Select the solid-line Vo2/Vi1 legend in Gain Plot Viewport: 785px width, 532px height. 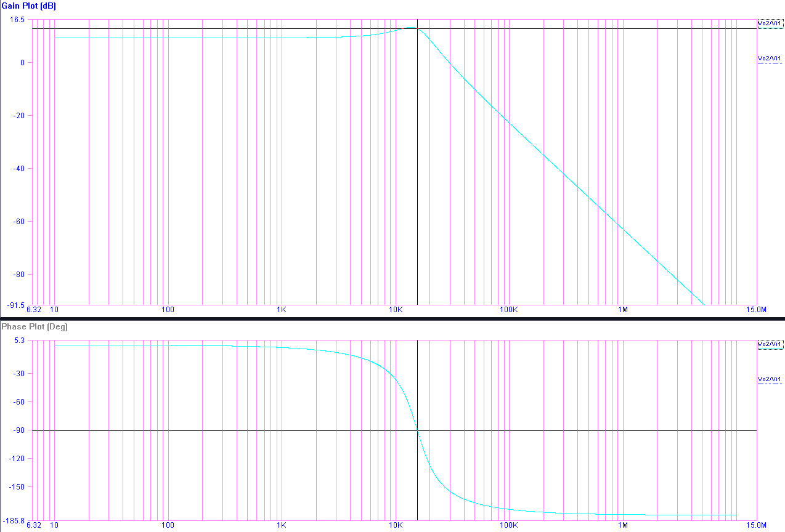(770, 23)
